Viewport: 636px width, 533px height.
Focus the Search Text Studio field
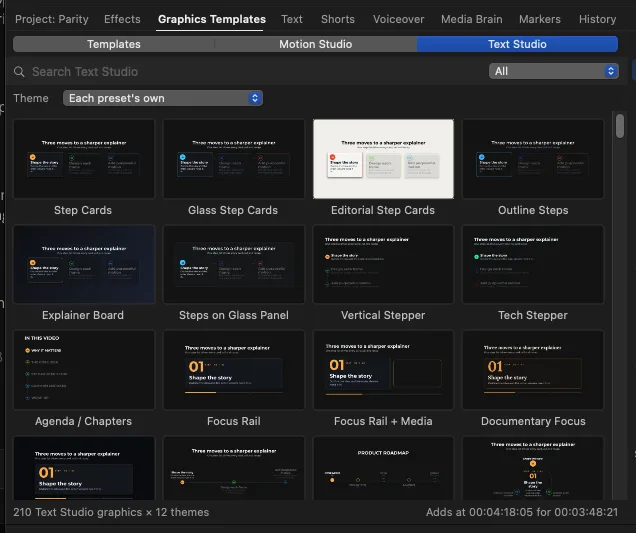coord(247,72)
